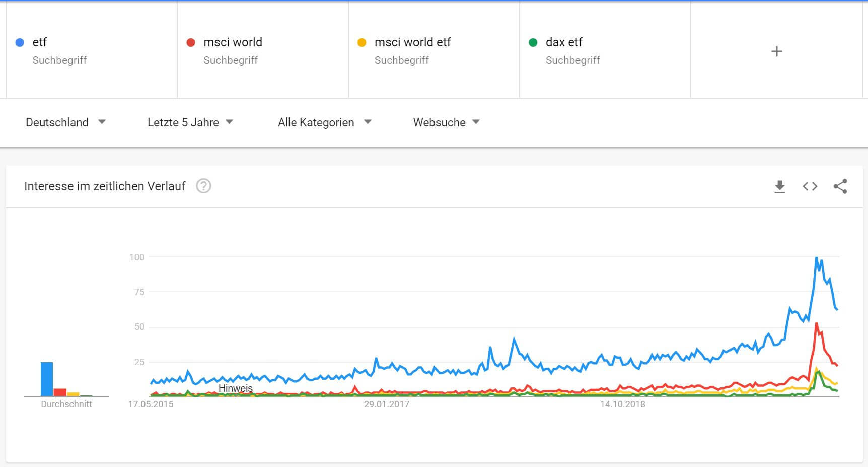Open help icon next to chart title
868x467 pixels.
pyautogui.click(x=203, y=186)
